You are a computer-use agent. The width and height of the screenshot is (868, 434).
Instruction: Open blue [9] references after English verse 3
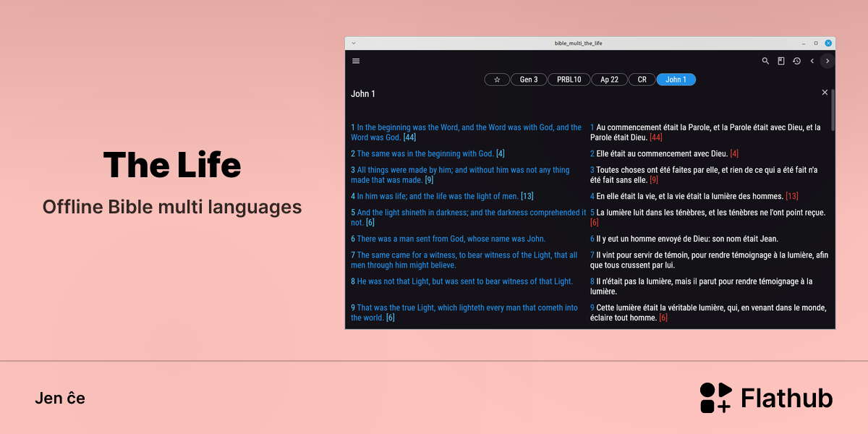pos(429,180)
